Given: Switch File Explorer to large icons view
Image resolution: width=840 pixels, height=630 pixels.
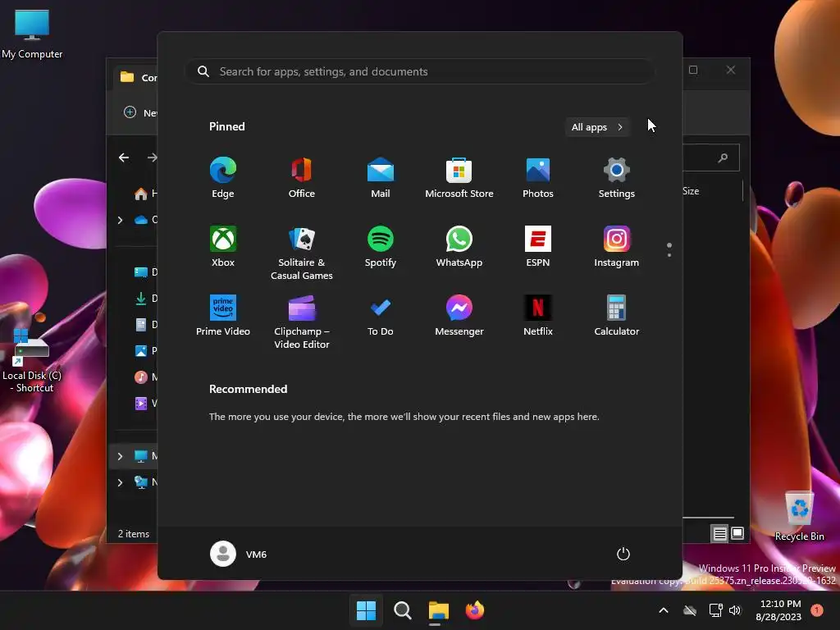Looking at the screenshot, I should tap(737, 533).
